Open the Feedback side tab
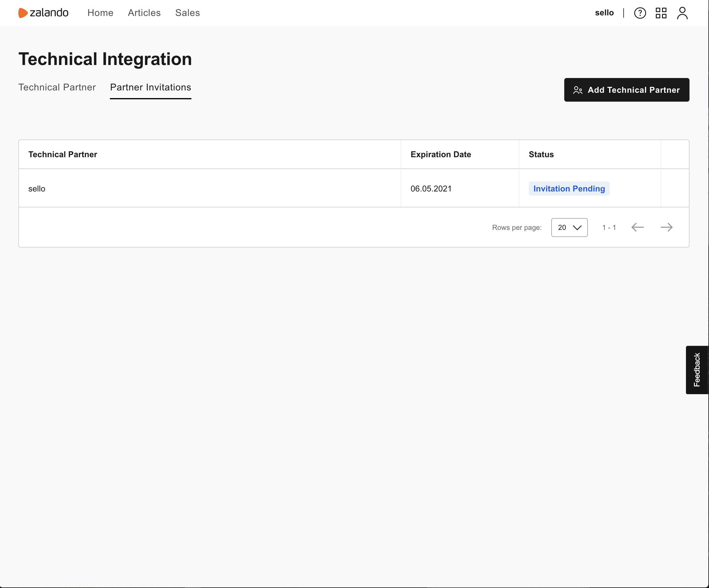Screen dimensions: 709x588 (x=697, y=370)
